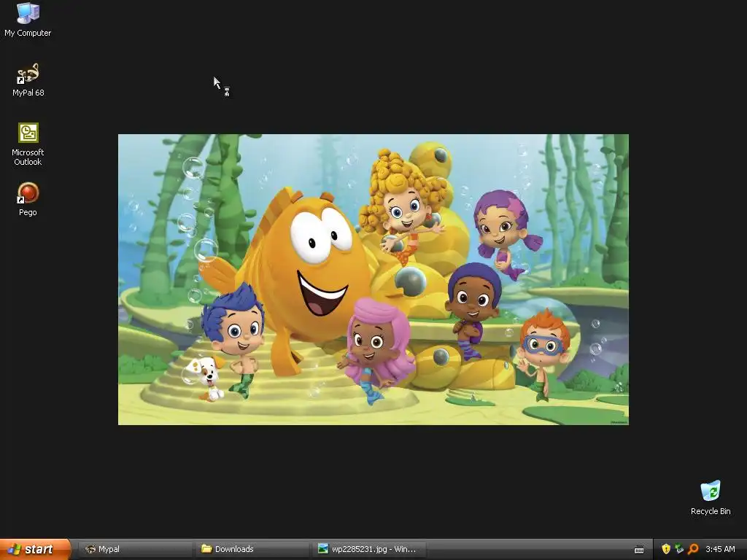Select the Microsoft Outlook desktop icon

[28, 144]
